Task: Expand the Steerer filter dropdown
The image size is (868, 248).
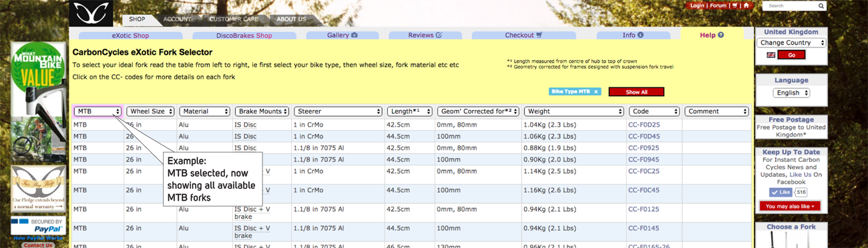Action: click(x=338, y=111)
